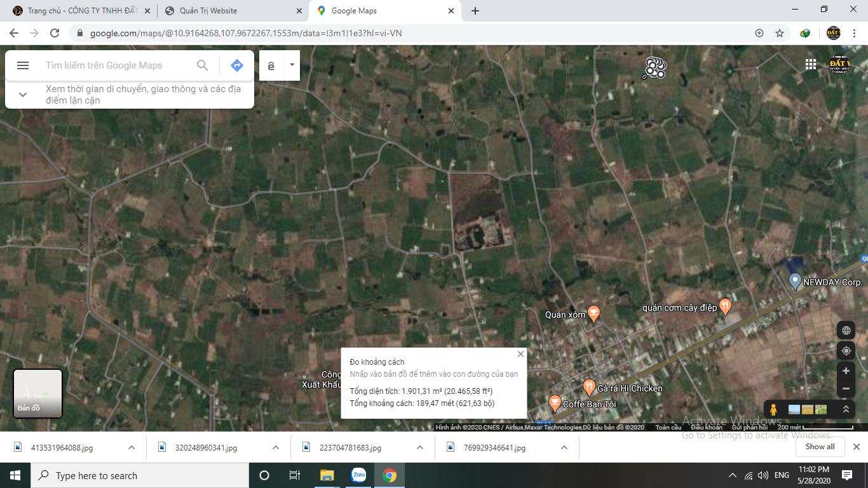Switch to Bản đồ map layer thumbnail

pyautogui.click(x=38, y=393)
